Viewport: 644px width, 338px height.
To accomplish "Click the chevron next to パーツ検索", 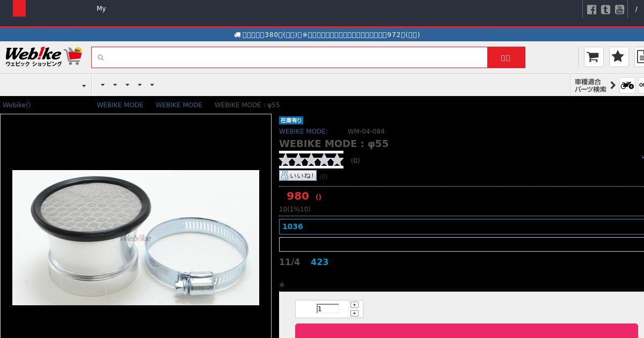I will (x=613, y=85).
